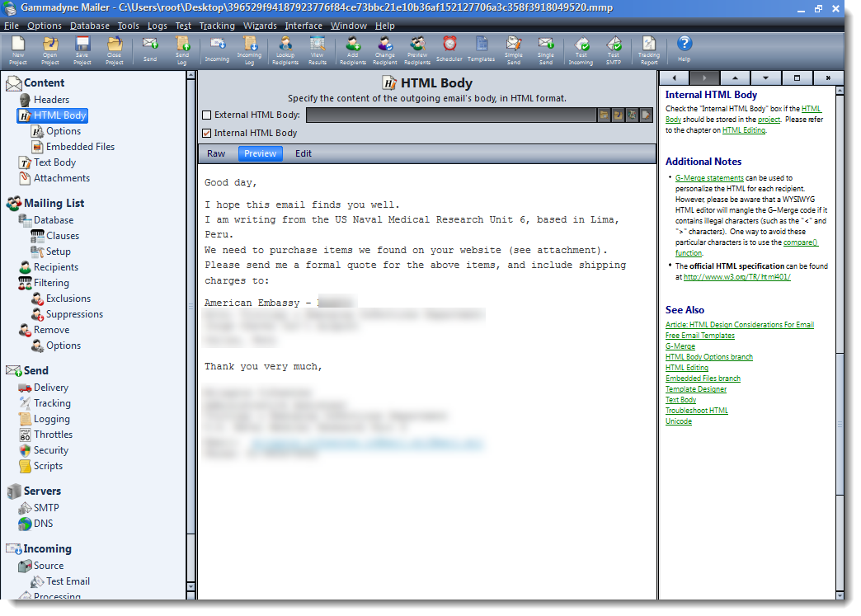
Task: Click the Change Recipient toolbar icon
Action: coord(385,50)
